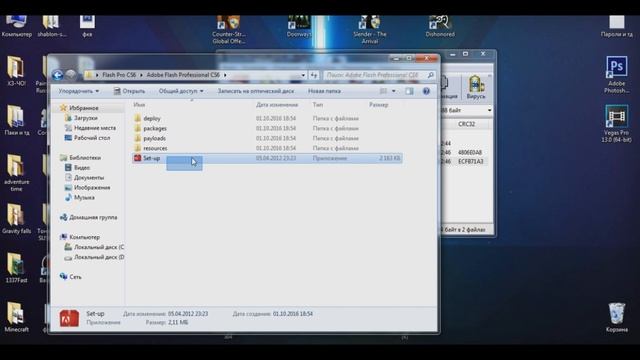The width and height of the screenshot is (640, 360).
Task: Expand the Flash Pro CS6 breadcrumb arrow
Action: 141,75
